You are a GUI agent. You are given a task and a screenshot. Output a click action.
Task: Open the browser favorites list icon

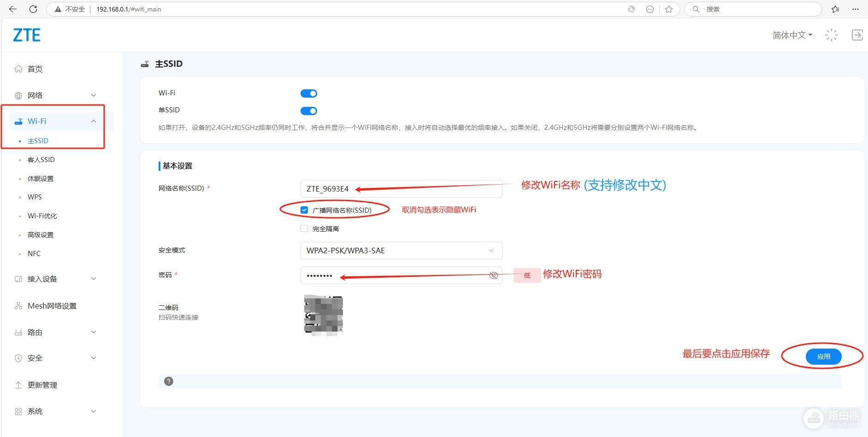coord(835,9)
